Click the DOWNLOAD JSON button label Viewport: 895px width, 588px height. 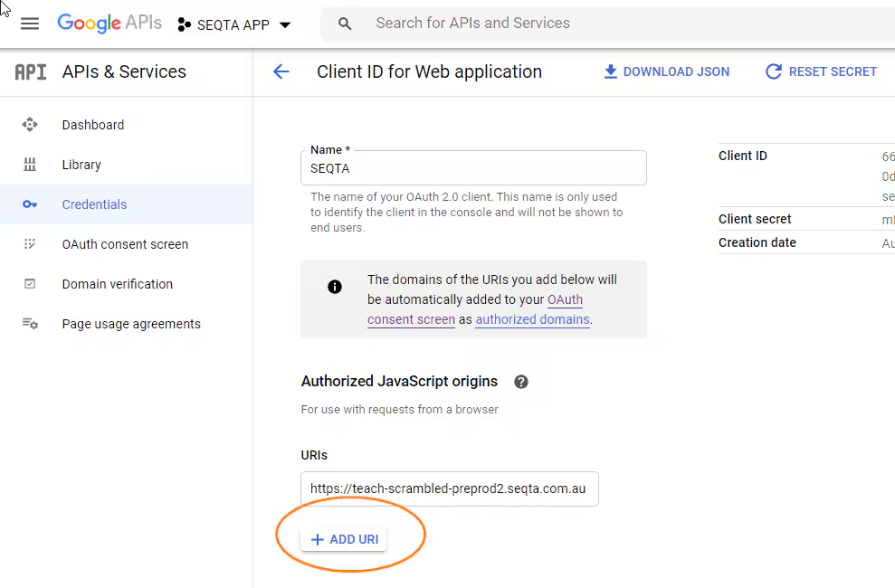676,71
